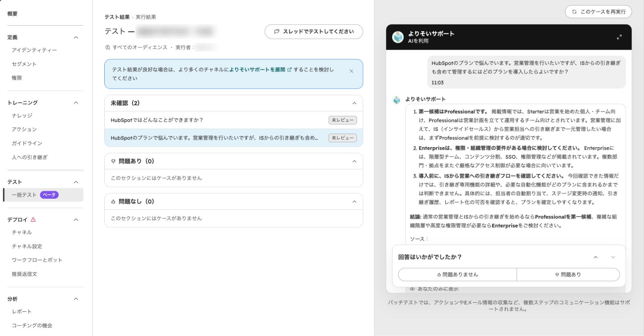The width and height of the screenshot is (644, 336).
Task: Mark the answer as 問題ありません
Action: (457, 274)
